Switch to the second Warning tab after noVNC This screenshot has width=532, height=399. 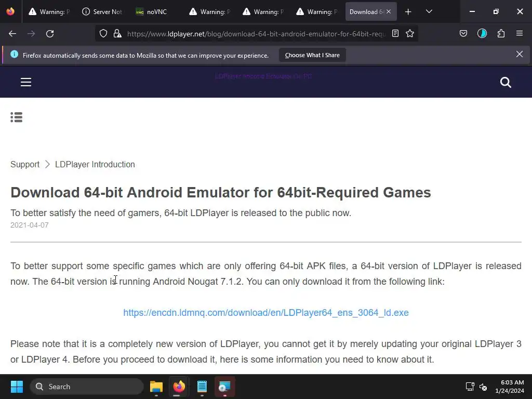(263, 11)
